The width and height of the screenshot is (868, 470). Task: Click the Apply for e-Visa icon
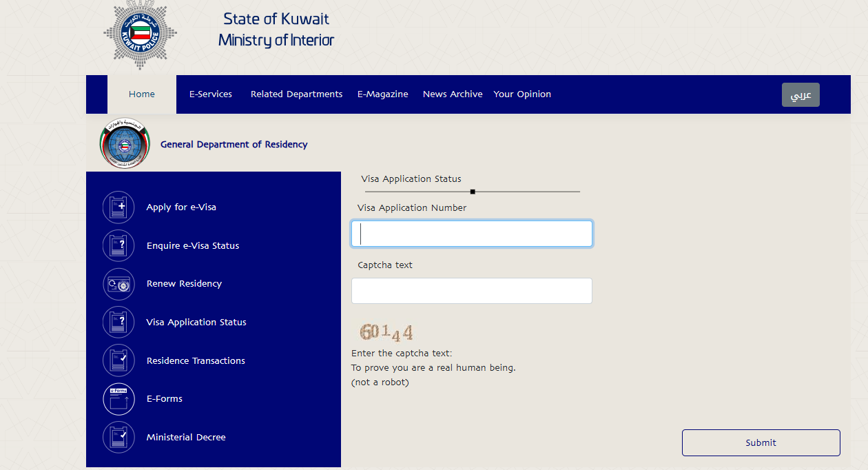pos(118,207)
